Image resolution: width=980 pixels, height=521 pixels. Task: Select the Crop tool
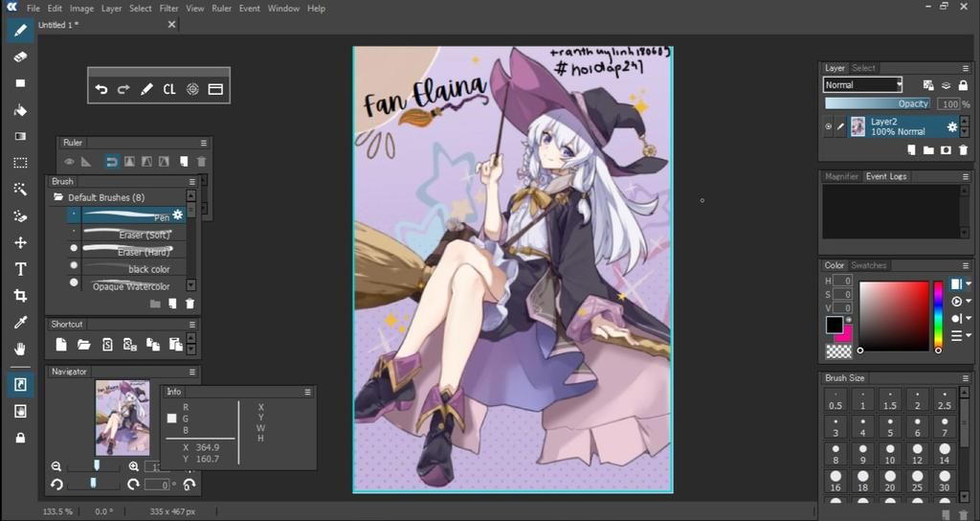tap(20, 296)
